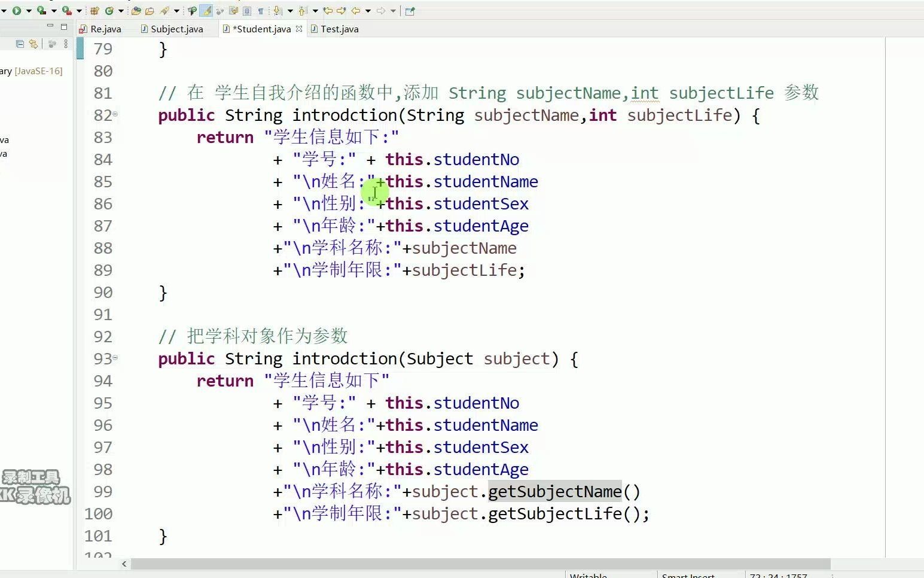Click this.studentAge on line 98
Screen dimensions: 924x578
point(457,470)
